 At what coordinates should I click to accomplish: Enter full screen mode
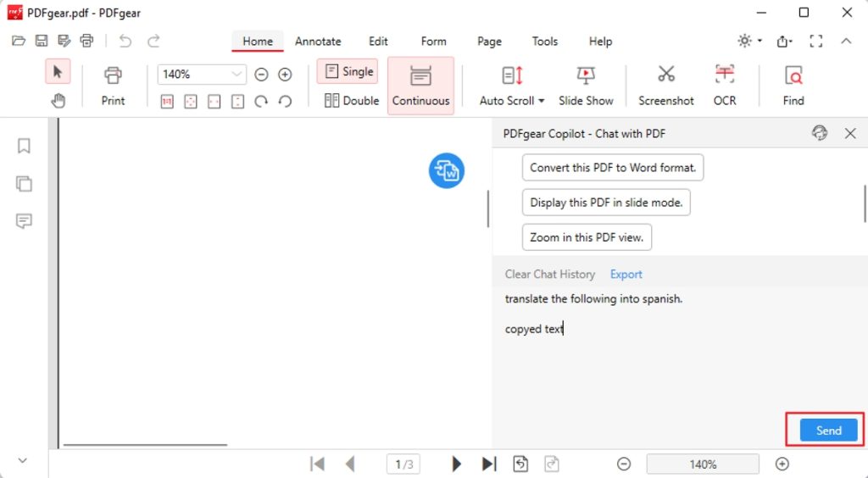tap(816, 41)
